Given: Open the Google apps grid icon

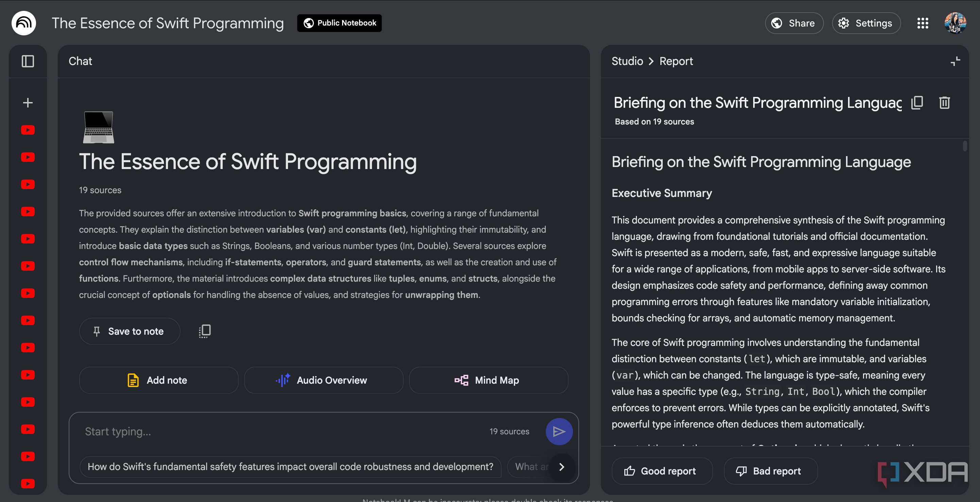Looking at the screenshot, I should pos(923,23).
